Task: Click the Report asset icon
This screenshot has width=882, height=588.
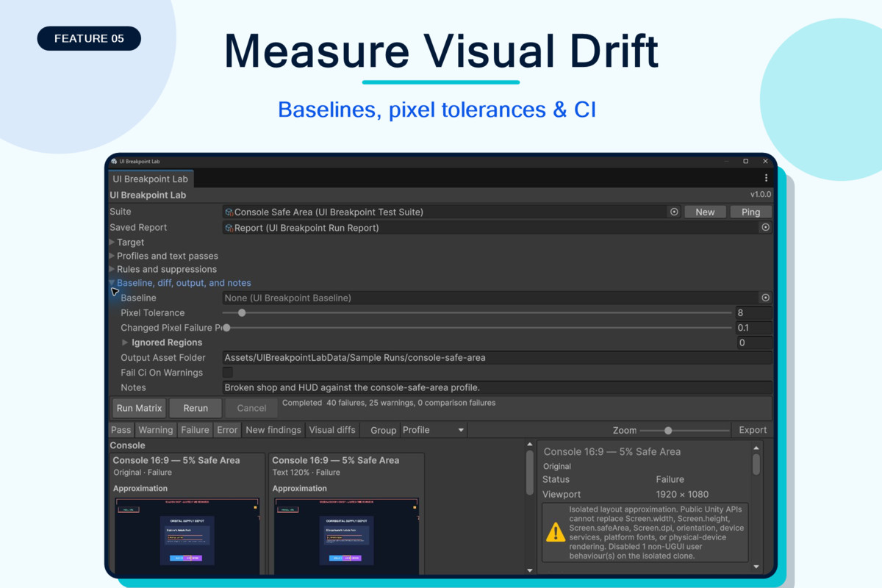Action: (229, 228)
